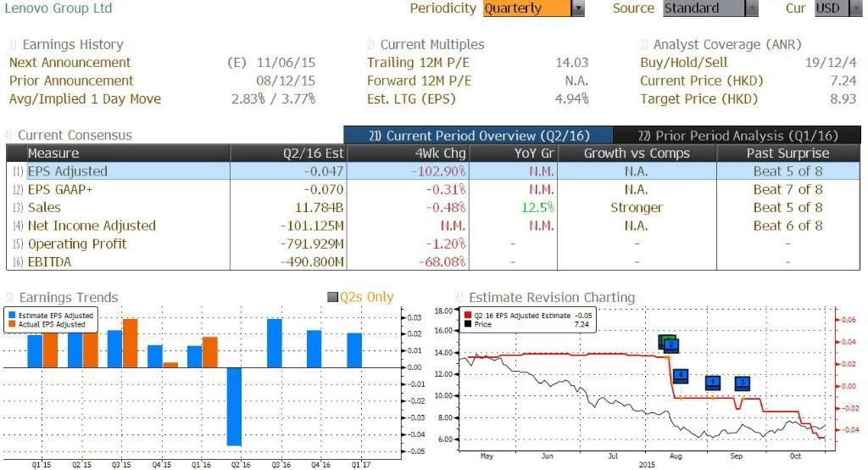This screenshot has height=470, width=868.
Task: Select the Source Standard field
Action: 704,8
